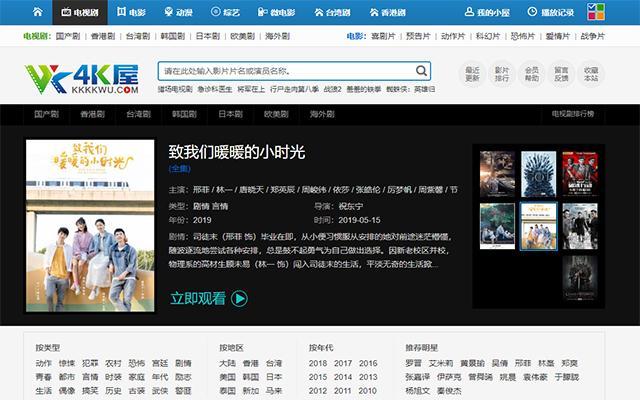Open 会员帮助 round button
Image resolution: width=640 pixels, height=400 pixels.
click(531, 74)
